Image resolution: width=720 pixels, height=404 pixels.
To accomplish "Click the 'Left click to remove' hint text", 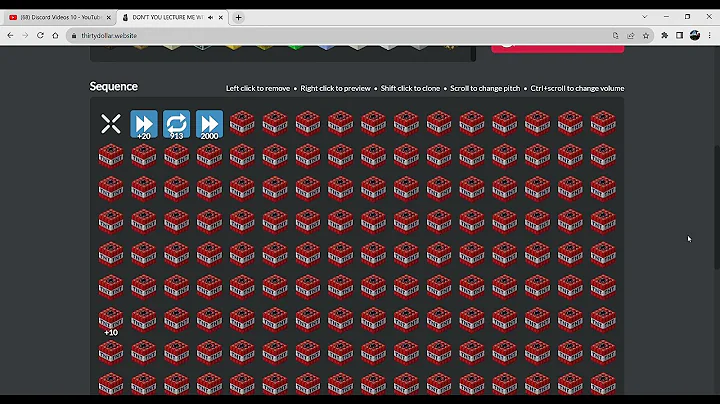I will coord(258,88).
